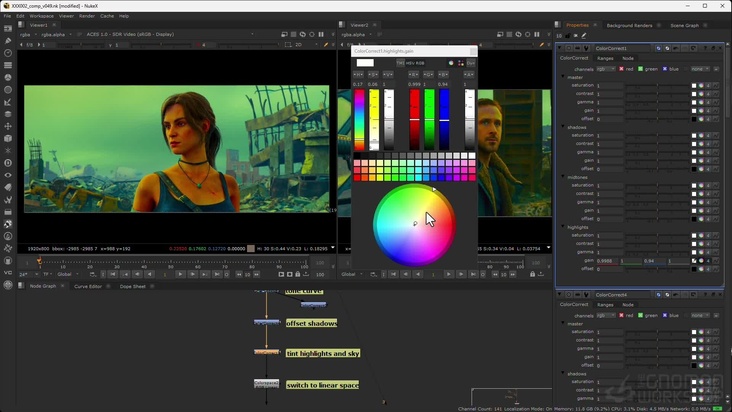
Task: Toggle green channel checkbox in ColorCorrect4
Action: click(x=640, y=315)
